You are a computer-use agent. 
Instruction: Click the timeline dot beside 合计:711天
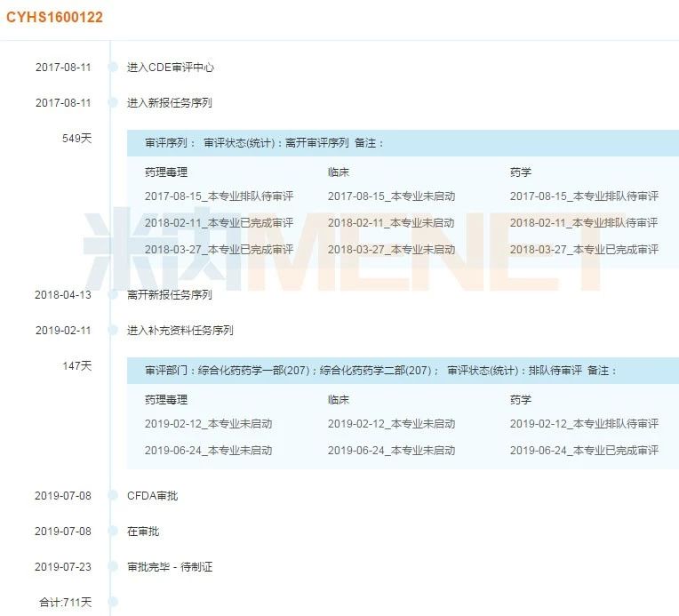(x=113, y=602)
